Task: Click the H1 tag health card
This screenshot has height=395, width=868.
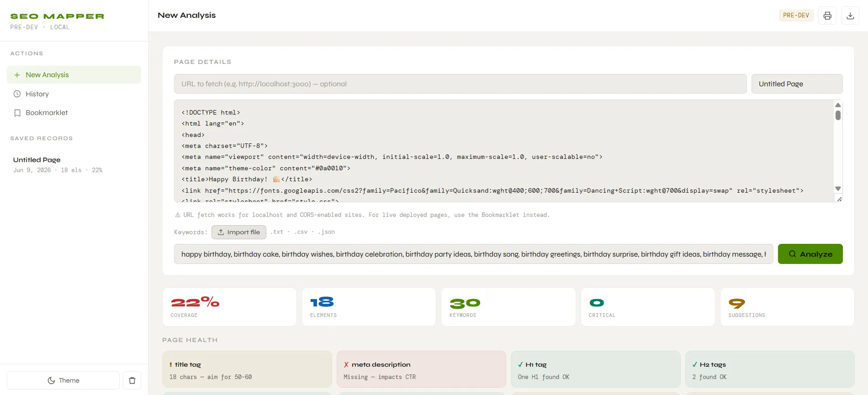Action: pyautogui.click(x=596, y=369)
